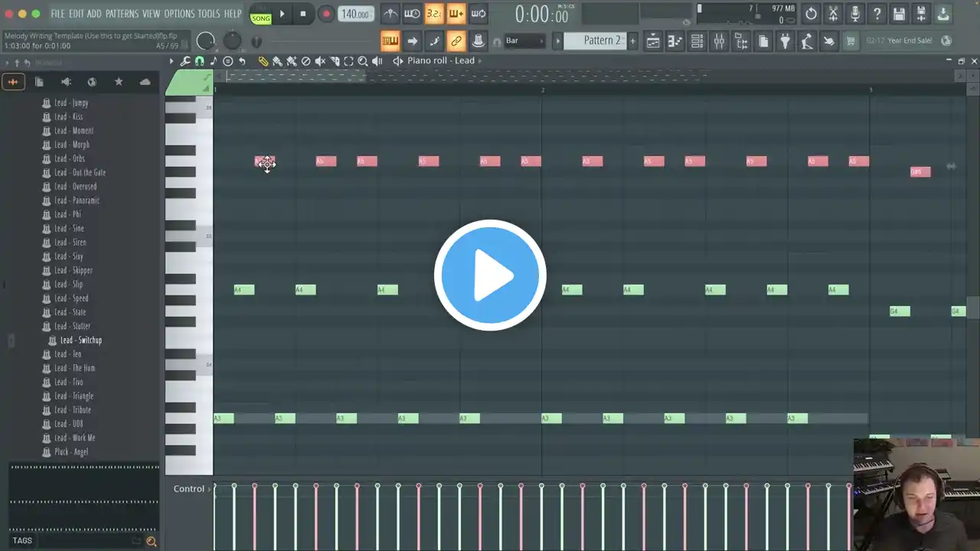
Task: Open the Piano roll window icon
Action: [x=675, y=41]
